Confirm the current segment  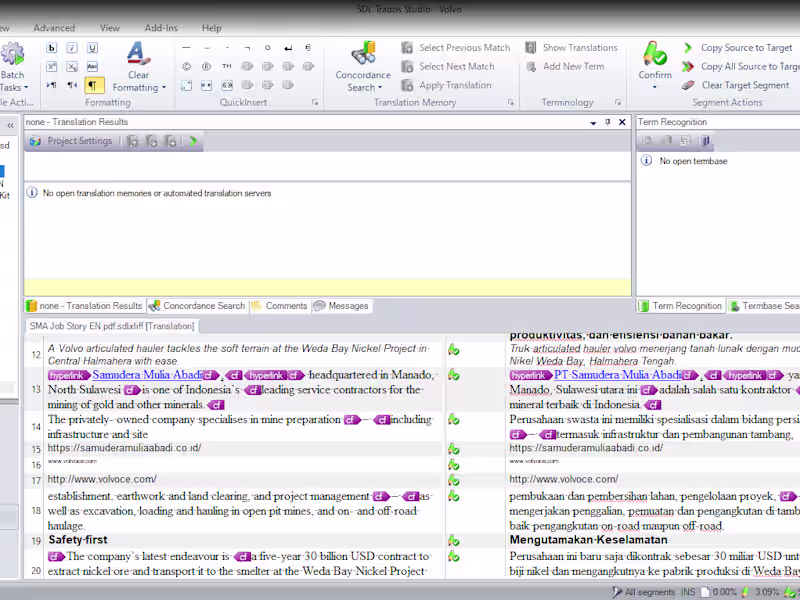pos(655,60)
